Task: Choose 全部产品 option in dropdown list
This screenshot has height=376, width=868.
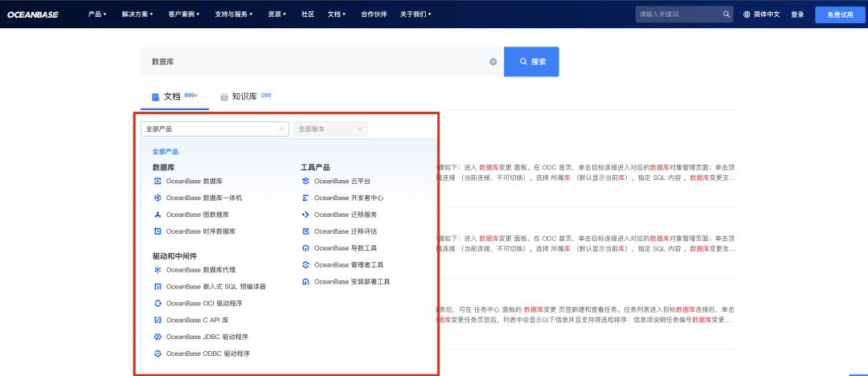Action: click(x=166, y=151)
